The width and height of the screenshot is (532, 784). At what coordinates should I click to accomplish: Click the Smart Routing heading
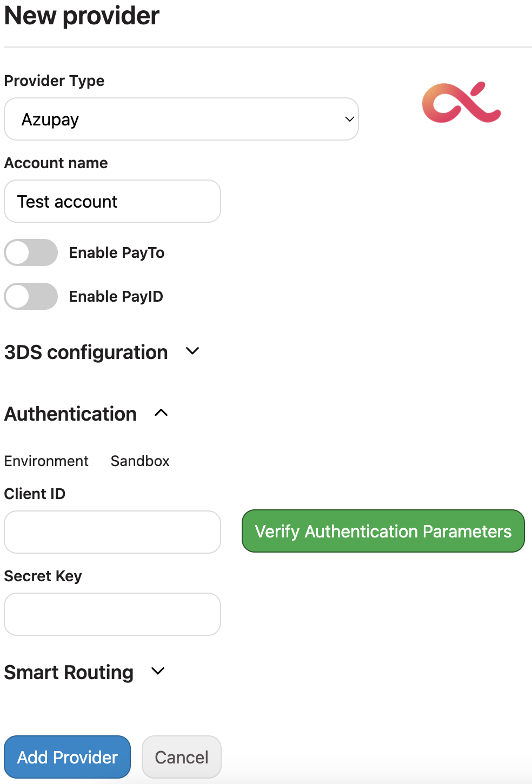pos(69,673)
